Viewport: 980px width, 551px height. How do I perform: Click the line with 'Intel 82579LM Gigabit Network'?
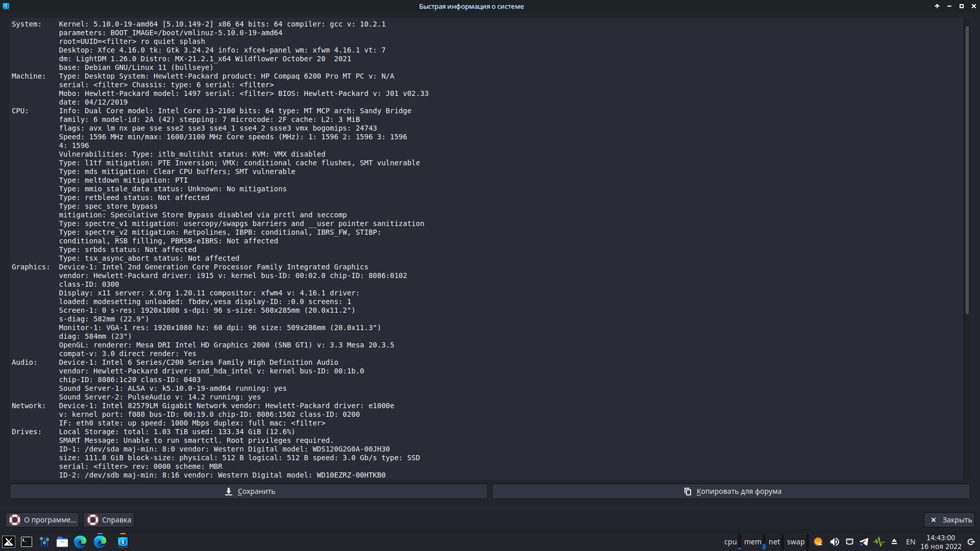coord(227,406)
